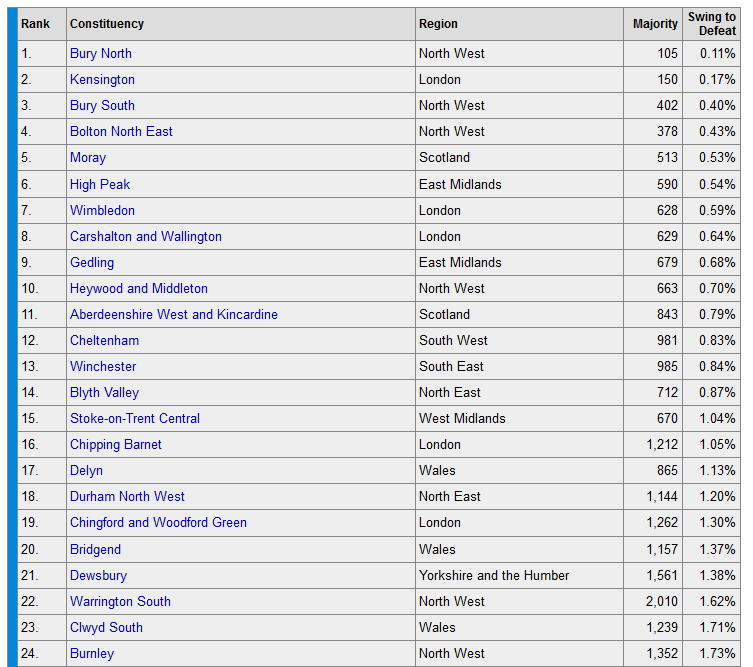Click East Midlands region in Gedling row
The height and width of the screenshot is (667, 753).
(x=460, y=262)
